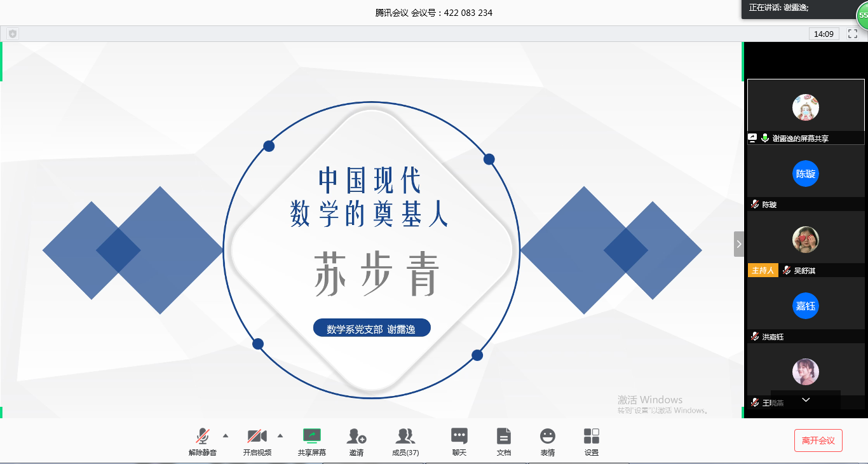Click the meeting security shield icon
The width and height of the screenshot is (868, 464).
coord(13,34)
